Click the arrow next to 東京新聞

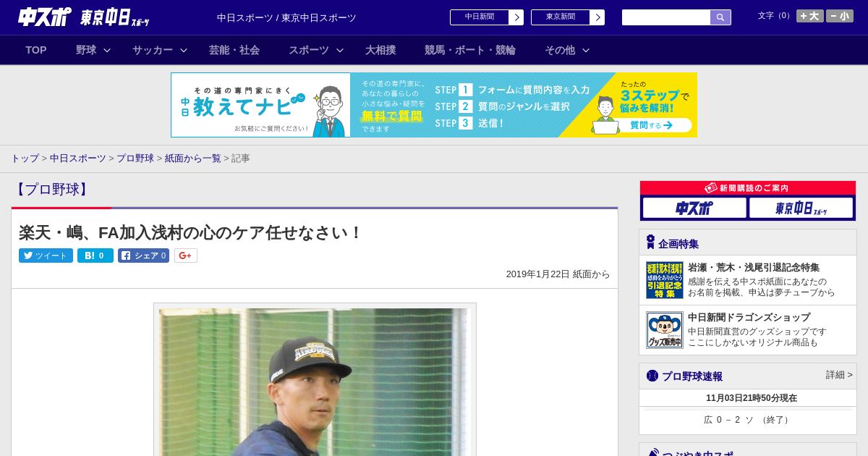click(597, 17)
